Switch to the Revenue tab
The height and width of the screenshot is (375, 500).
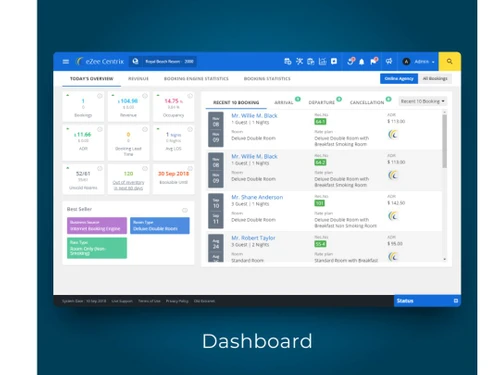click(x=138, y=79)
